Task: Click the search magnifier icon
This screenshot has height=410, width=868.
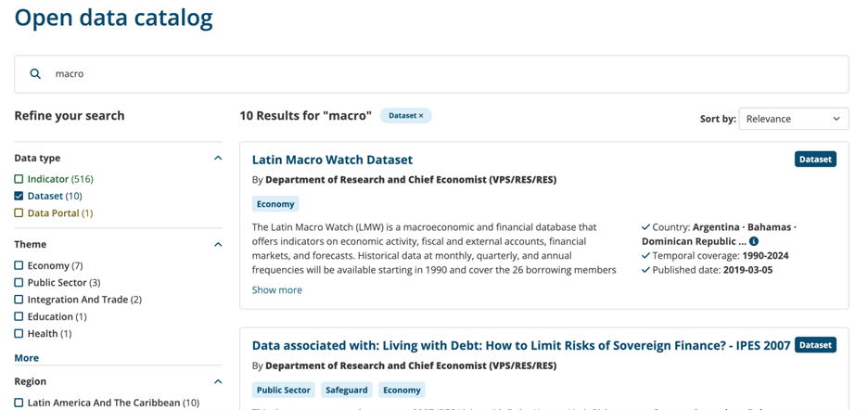Action: point(35,74)
